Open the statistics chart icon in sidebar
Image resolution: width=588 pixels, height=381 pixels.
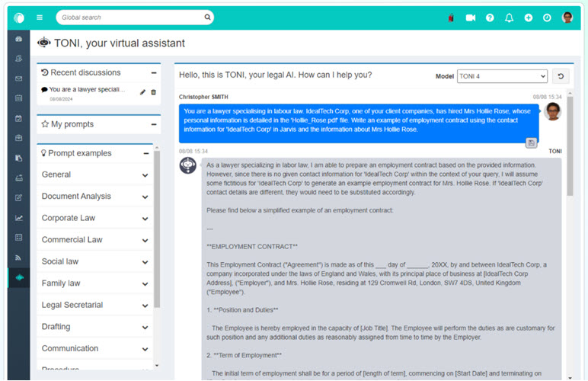pyautogui.click(x=19, y=217)
